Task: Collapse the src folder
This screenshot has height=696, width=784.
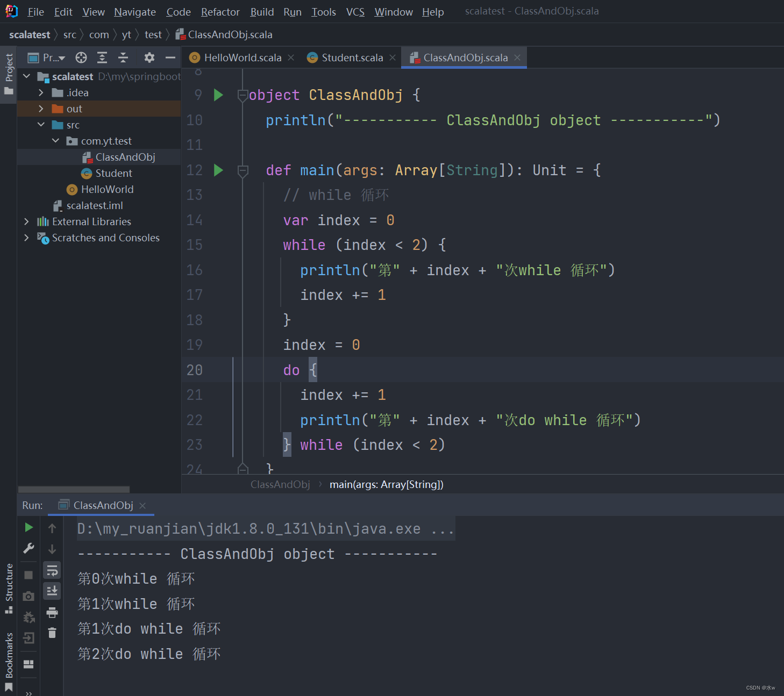Action: 41,125
